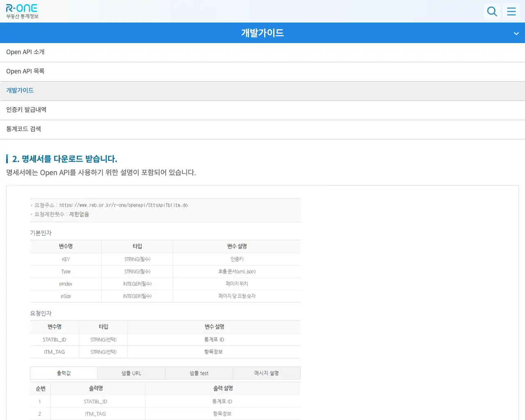
Task: Select the 출력값 tab in the spec image
Action: coord(64,373)
